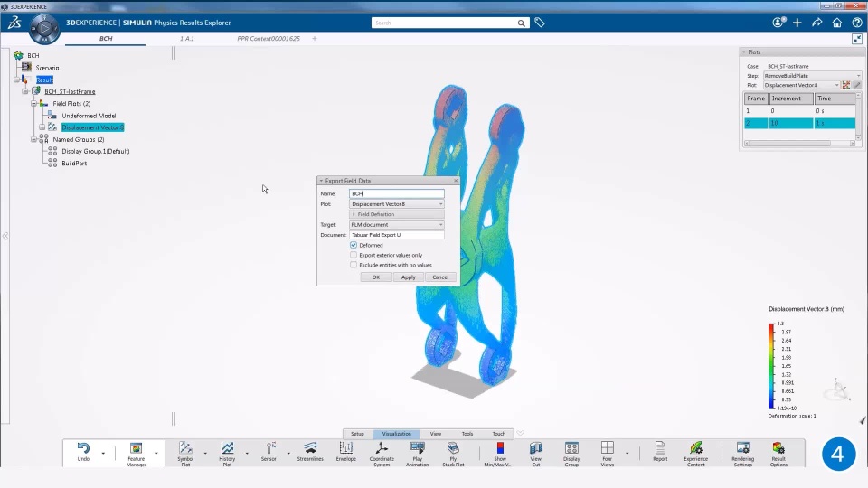Enable Export exterior values only
This screenshot has height=488, width=868.
coord(354,255)
